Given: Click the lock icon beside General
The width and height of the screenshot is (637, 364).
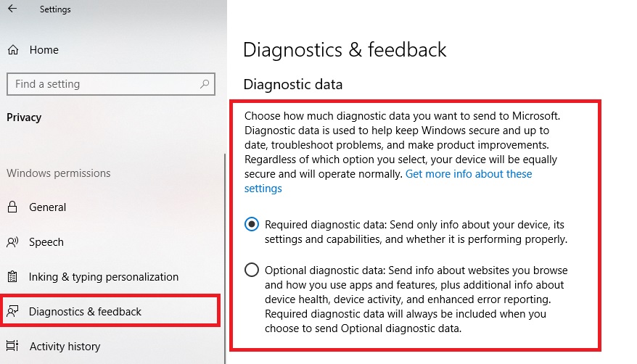Looking at the screenshot, I should click(12, 207).
